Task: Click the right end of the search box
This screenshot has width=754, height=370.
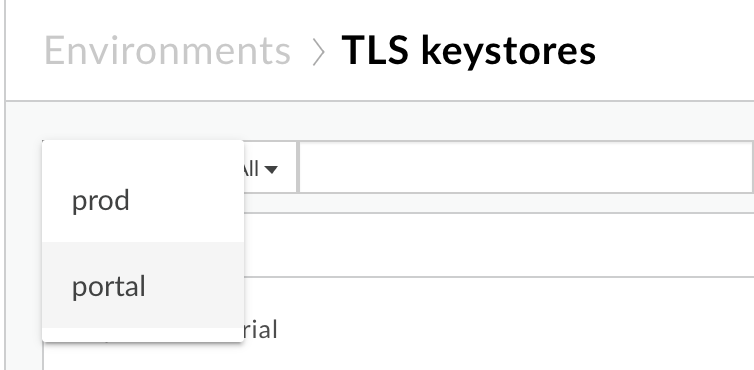Action: click(741, 167)
